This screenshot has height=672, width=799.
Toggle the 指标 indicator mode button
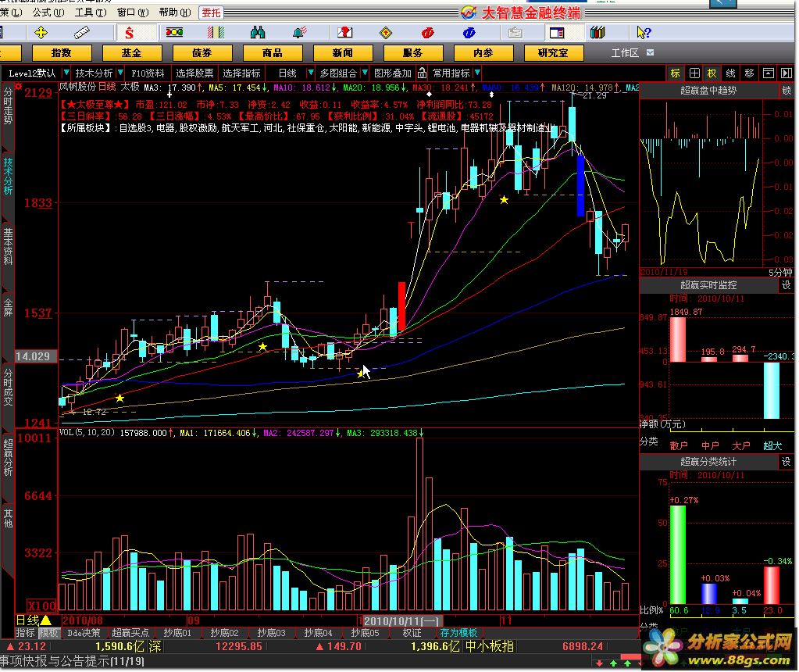click(25, 633)
